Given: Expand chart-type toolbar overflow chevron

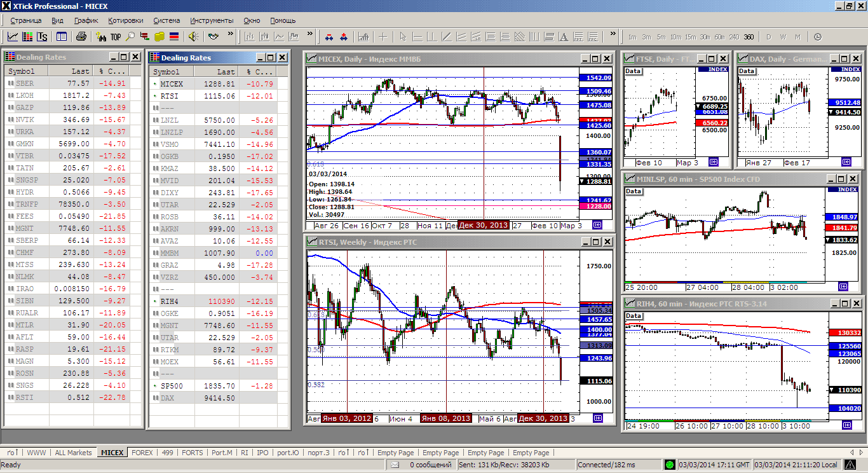Looking at the screenshot, I should (309, 34).
